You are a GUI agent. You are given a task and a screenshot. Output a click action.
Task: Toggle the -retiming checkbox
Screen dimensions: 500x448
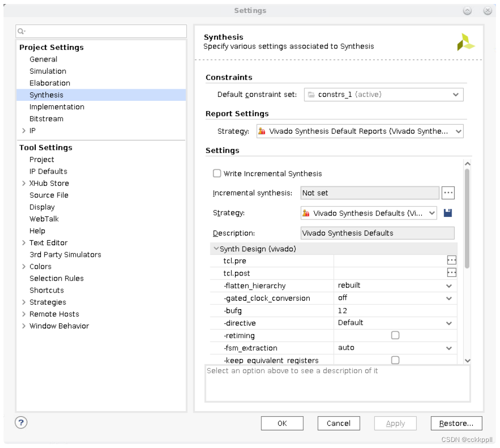tap(395, 335)
